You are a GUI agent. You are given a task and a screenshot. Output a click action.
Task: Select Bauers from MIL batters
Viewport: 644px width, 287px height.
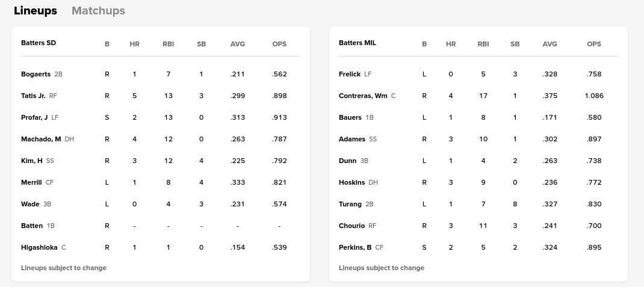350,117
